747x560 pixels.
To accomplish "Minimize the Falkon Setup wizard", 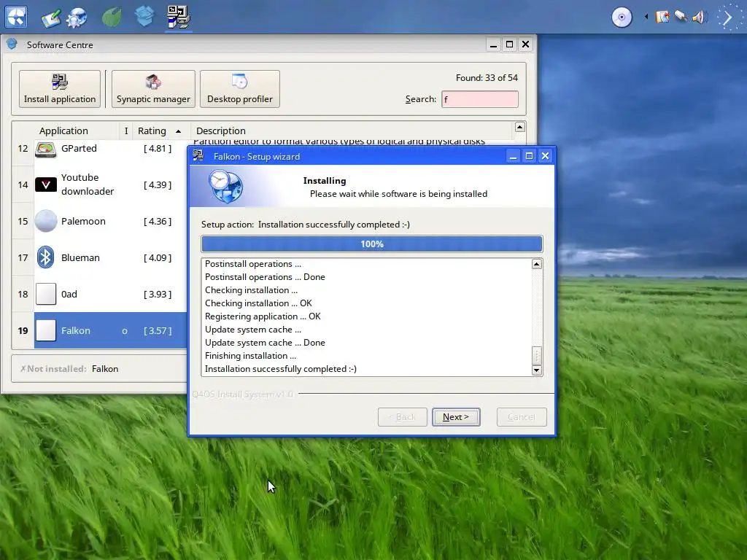I will click(x=513, y=156).
